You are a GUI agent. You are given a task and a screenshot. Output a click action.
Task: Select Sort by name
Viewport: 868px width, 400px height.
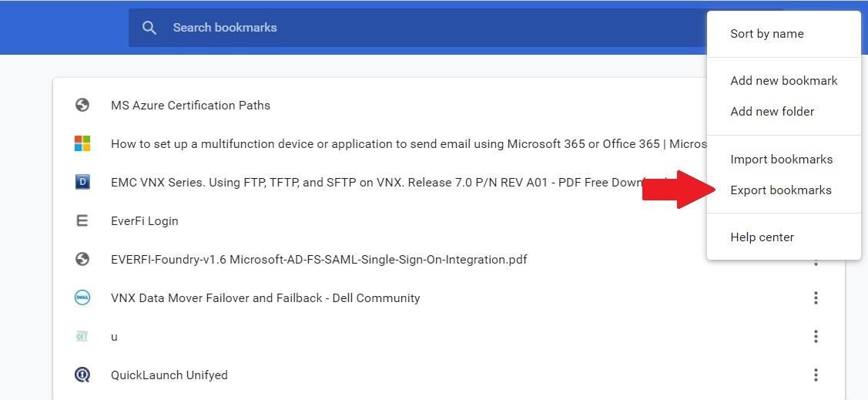pyautogui.click(x=766, y=34)
